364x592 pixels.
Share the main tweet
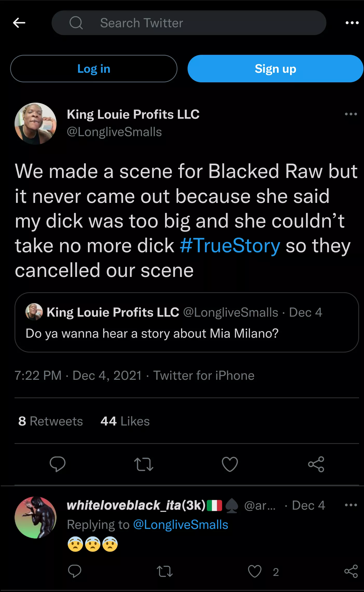[x=316, y=464]
